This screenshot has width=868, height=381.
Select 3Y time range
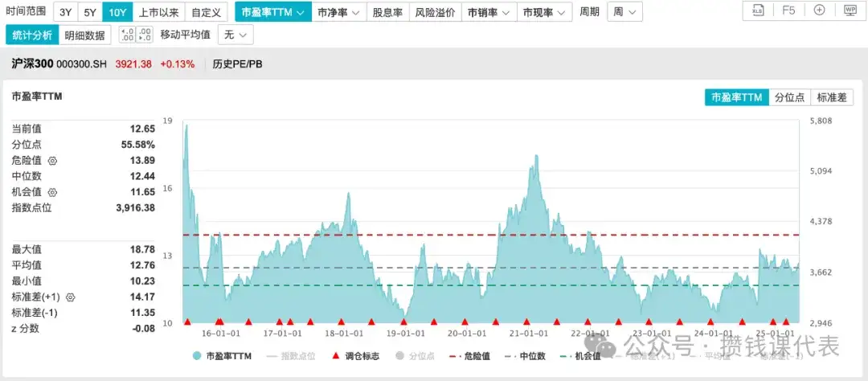tap(66, 11)
